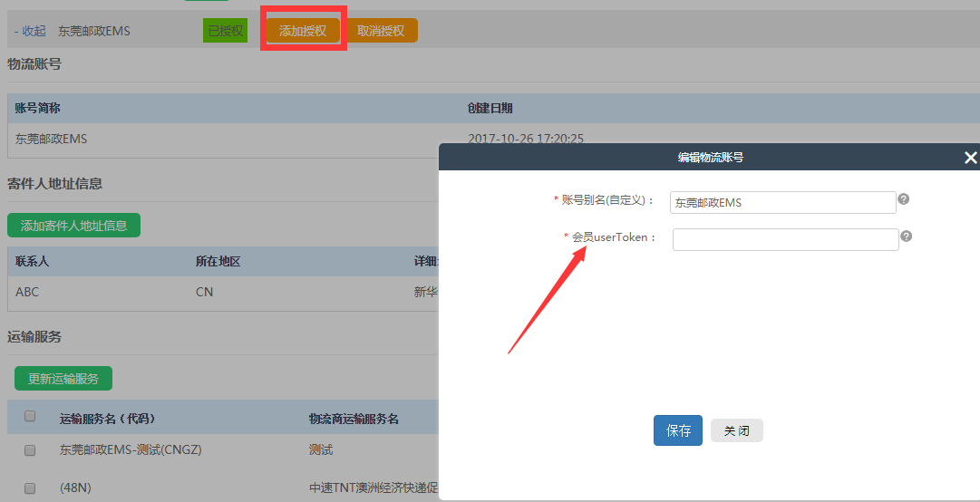Click the 运输服务名（代码） column header
980x502 pixels.
click(107, 419)
